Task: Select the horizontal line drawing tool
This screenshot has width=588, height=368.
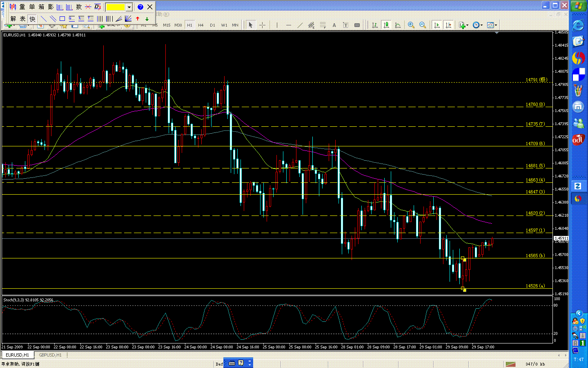Action: [x=288, y=25]
